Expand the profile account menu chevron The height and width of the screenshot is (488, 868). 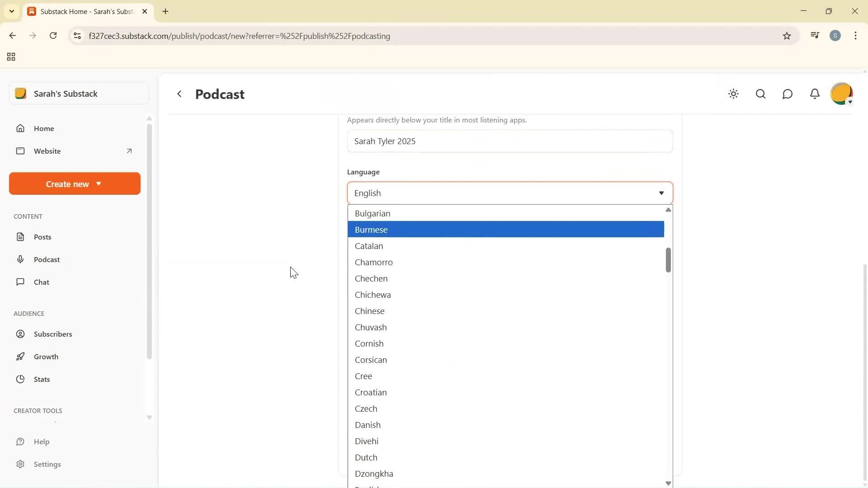(851, 102)
